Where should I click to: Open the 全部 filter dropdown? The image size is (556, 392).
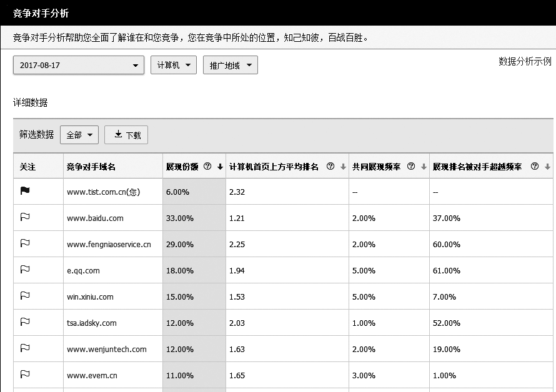pyautogui.click(x=79, y=135)
